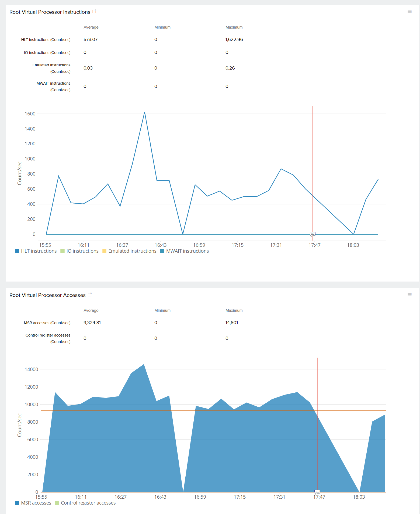Viewport: 420px width, 514px height.
Task: Toggle HLT instructions legend swatch
Action: point(17,251)
